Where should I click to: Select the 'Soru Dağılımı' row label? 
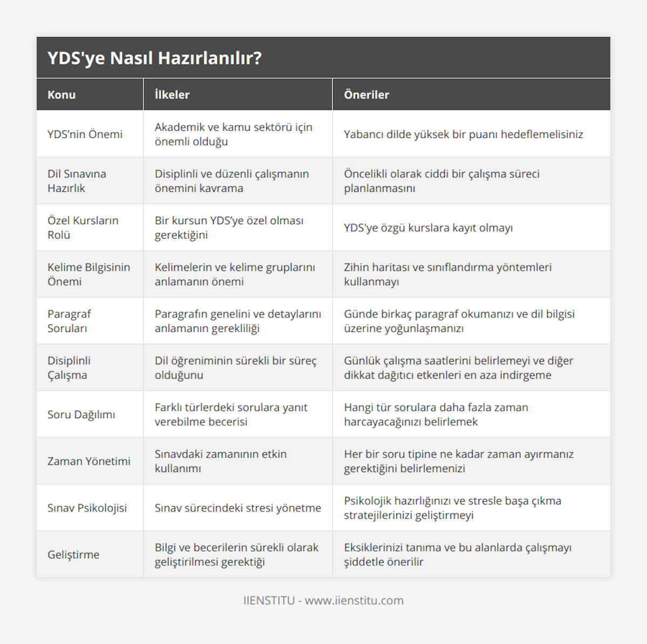[x=81, y=414]
